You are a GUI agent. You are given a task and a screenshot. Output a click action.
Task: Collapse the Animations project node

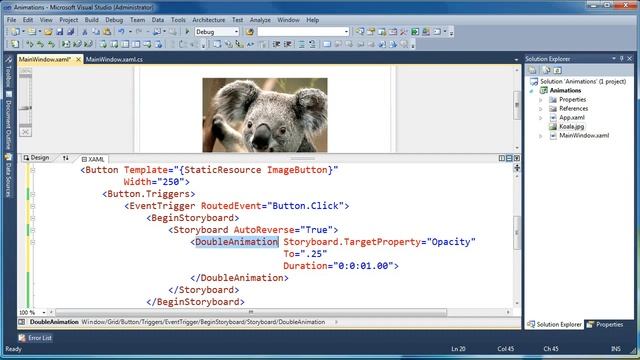coord(531,91)
